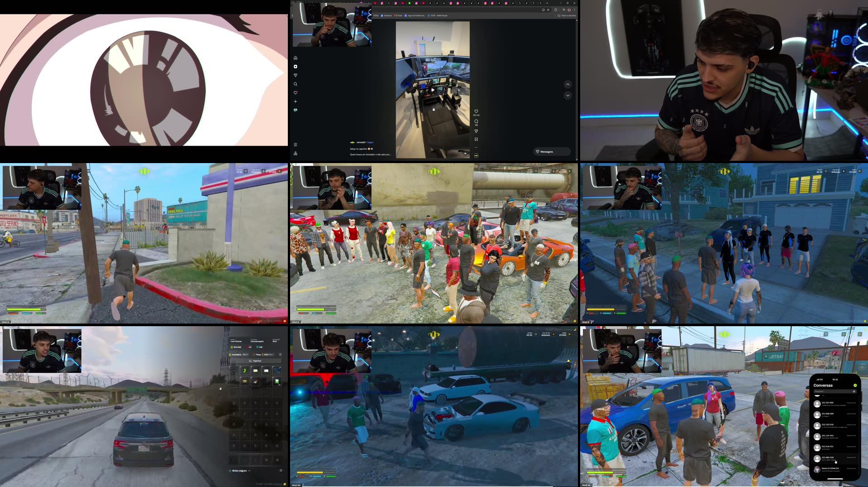This screenshot has width=868, height=487.
Task: Click the phone Conversas search field
Action: (835, 391)
